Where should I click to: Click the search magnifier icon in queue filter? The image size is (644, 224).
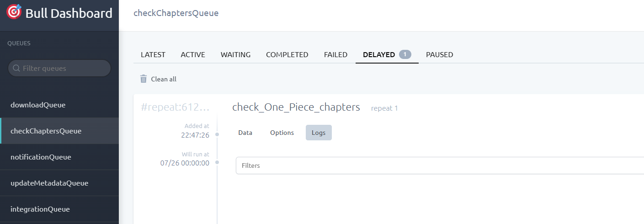tap(16, 68)
